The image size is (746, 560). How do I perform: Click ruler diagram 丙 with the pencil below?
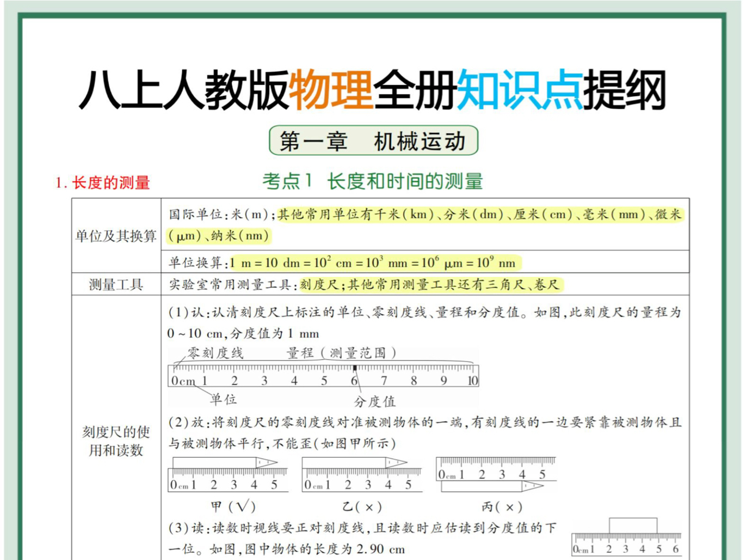click(x=496, y=474)
